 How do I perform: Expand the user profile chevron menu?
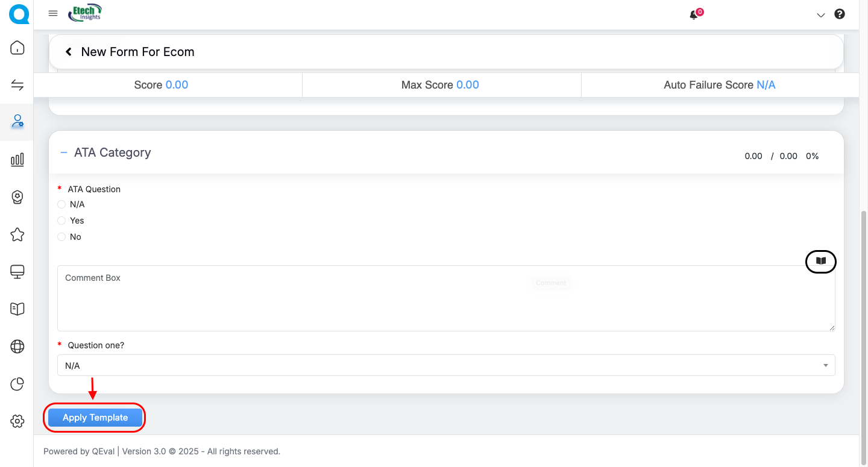(x=820, y=15)
